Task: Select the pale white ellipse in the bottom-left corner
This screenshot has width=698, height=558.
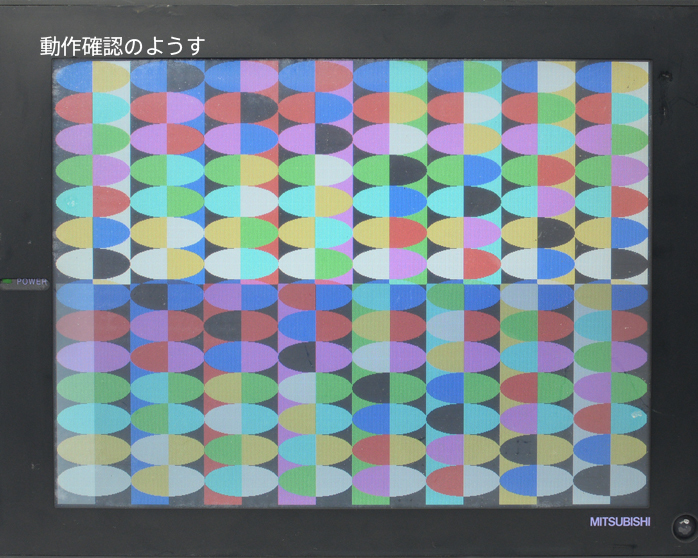Action: (x=93, y=481)
